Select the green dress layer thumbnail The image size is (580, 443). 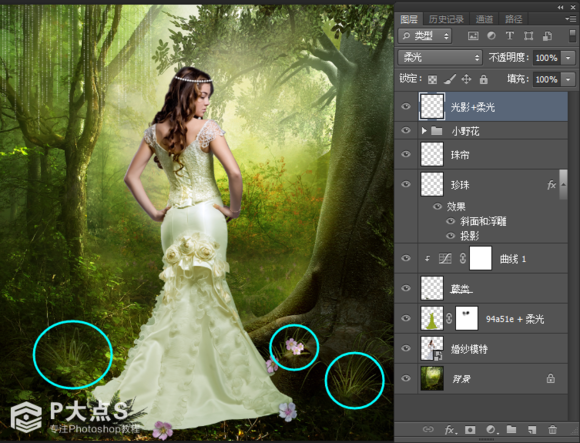(432, 318)
